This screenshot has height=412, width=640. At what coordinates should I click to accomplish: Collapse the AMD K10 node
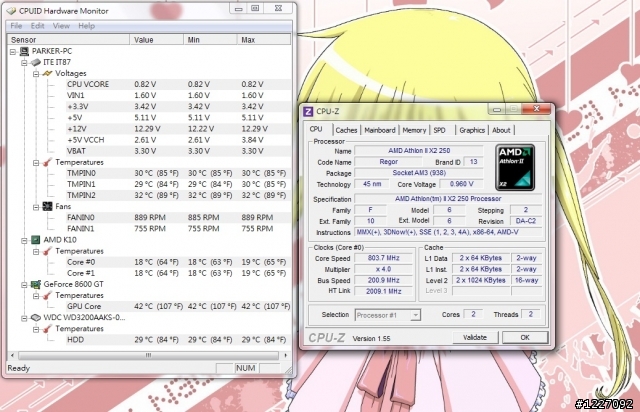pyautogui.click(x=24, y=240)
